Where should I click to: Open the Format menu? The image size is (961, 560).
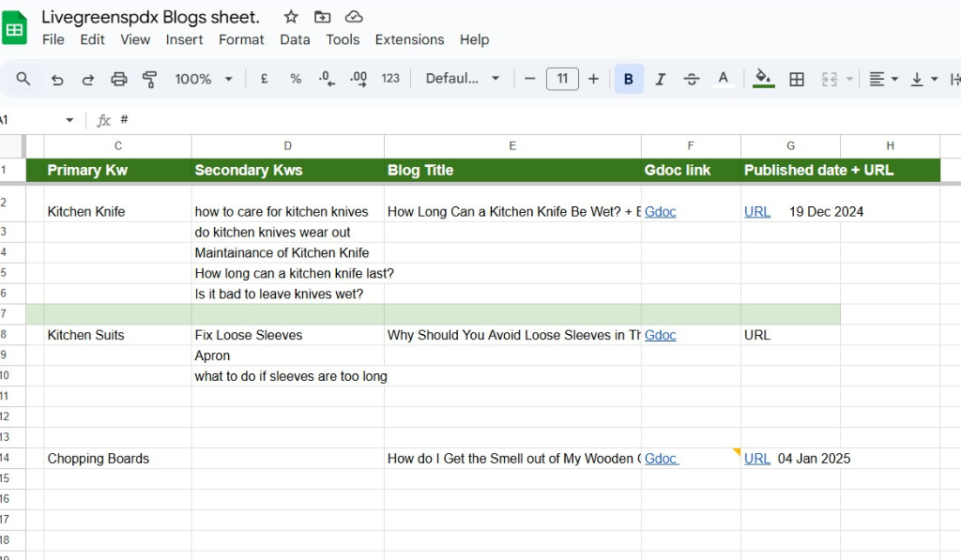[x=241, y=39]
